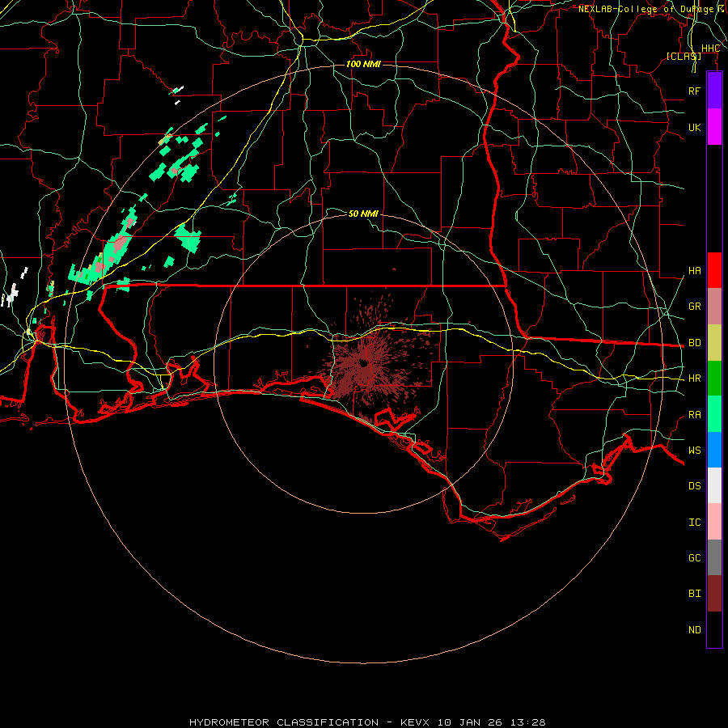Click the BI biological brown swatch
The height and width of the screenshot is (728, 728).
tap(714, 594)
